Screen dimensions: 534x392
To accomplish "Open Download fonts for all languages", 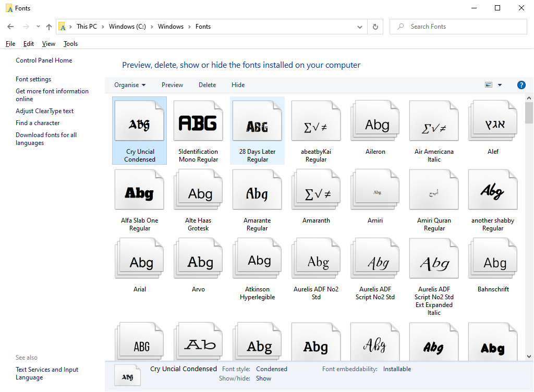I will pos(46,139).
